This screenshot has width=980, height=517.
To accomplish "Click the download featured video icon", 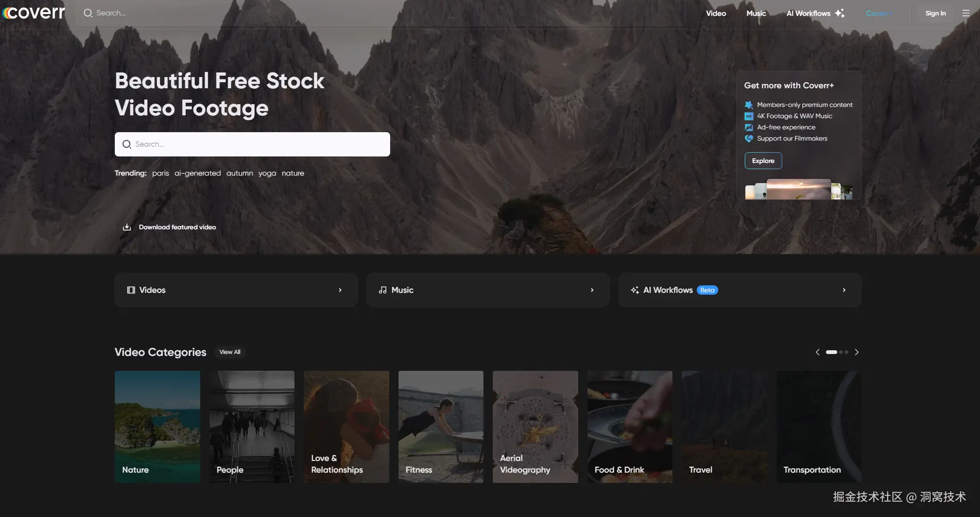I will coord(126,227).
